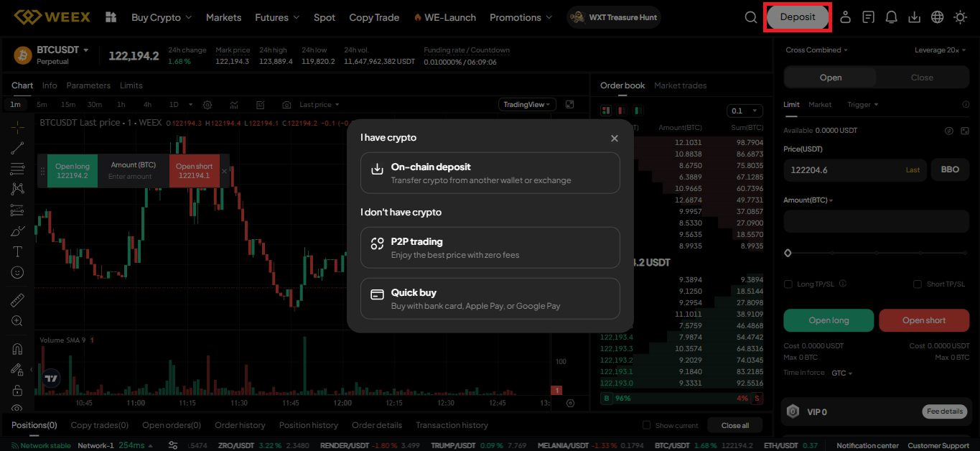Expand the Leverage 20x dropdown
980x451 pixels.
[941, 50]
